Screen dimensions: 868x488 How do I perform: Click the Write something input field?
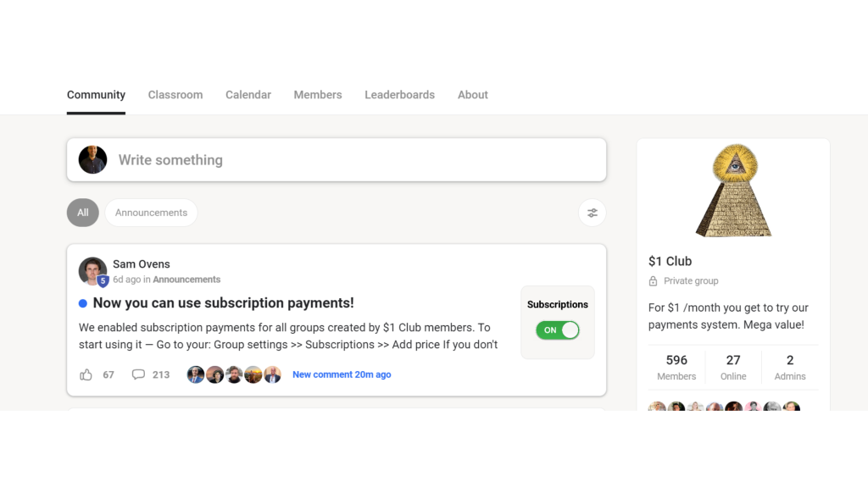pos(356,160)
